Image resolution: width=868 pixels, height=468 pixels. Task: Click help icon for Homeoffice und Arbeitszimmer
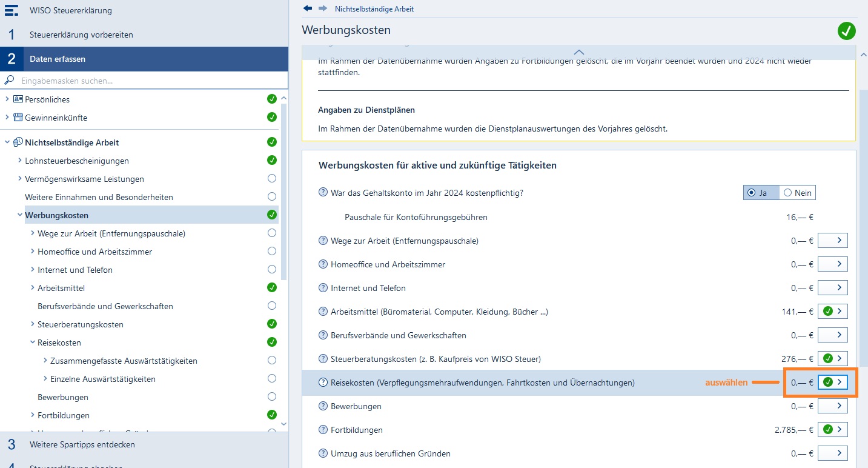(x=323, y=264)
